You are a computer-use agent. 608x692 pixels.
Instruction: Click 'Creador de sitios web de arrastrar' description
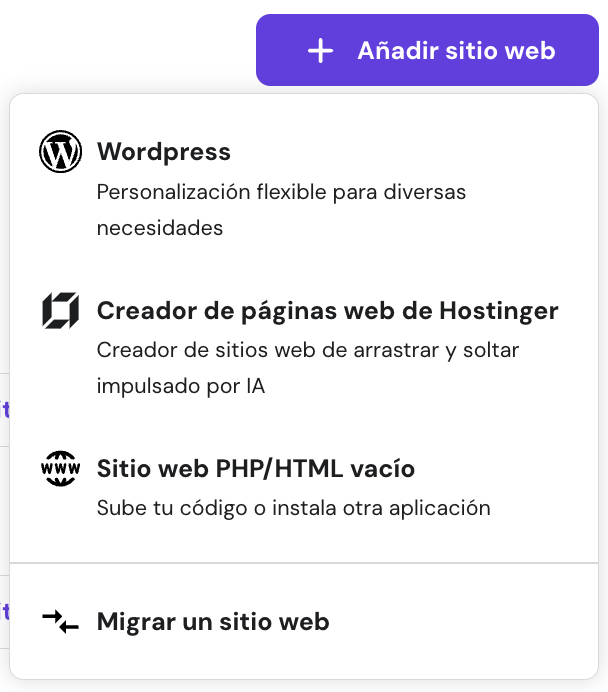pos(308,368)
